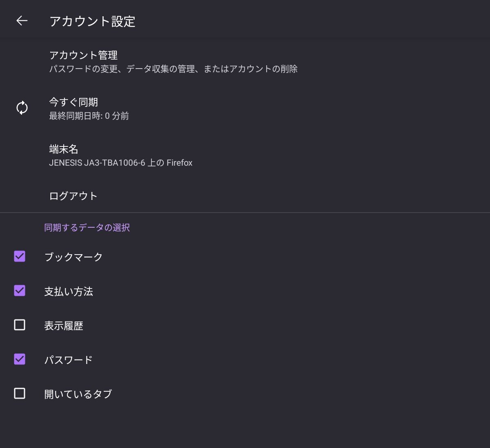
Task: Uncheck the パスワード sync checkbox
Action: [x=20, y=359]
